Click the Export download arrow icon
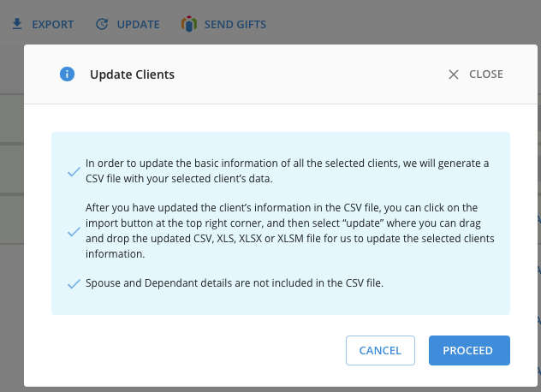The height and width of the screenshot is (392, 541). pos(17,24)
